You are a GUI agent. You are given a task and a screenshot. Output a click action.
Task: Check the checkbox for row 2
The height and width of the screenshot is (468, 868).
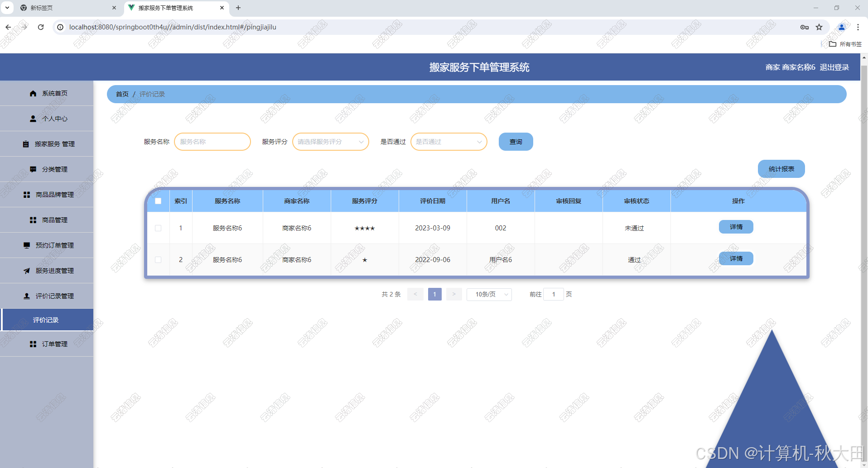tap(158, 260)
